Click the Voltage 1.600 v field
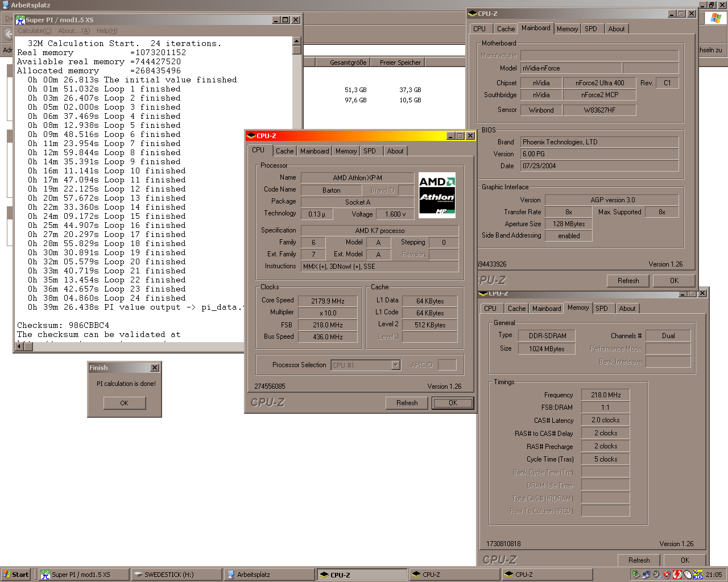Image resolution: width=728 pixels, height=582 pixels. tap(395, 214)
